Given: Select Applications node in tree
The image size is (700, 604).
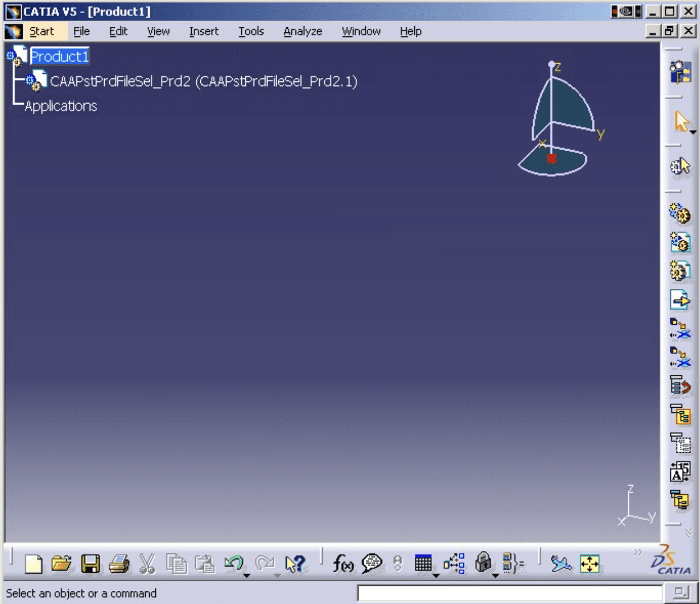Looking at the screenshot, I should 61,106.
